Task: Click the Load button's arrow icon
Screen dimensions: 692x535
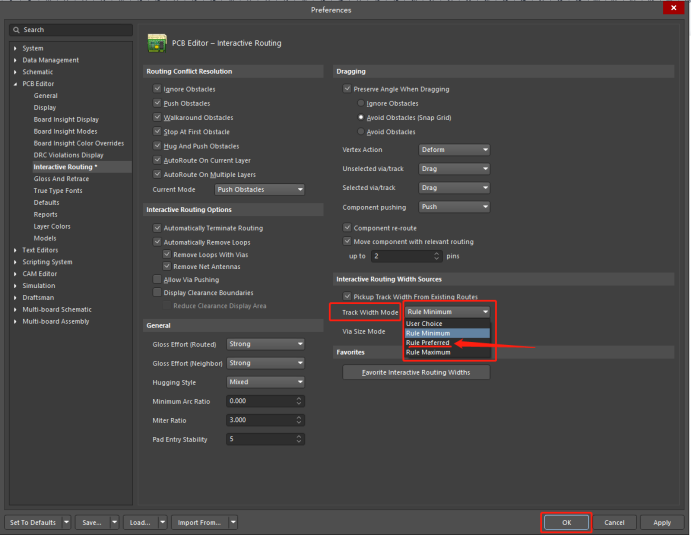Action: (x=160, y=522)
